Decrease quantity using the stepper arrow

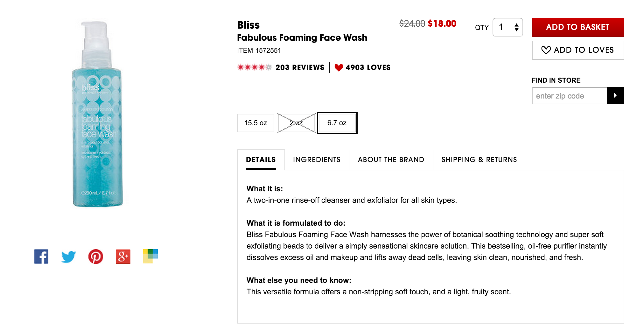[x=517, y=30]
